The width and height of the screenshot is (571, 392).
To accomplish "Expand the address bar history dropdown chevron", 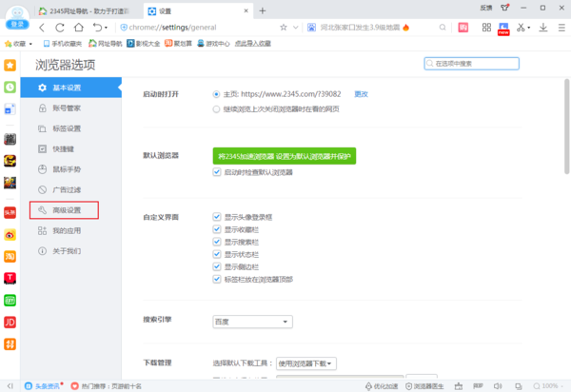I will tap(295, 28).
